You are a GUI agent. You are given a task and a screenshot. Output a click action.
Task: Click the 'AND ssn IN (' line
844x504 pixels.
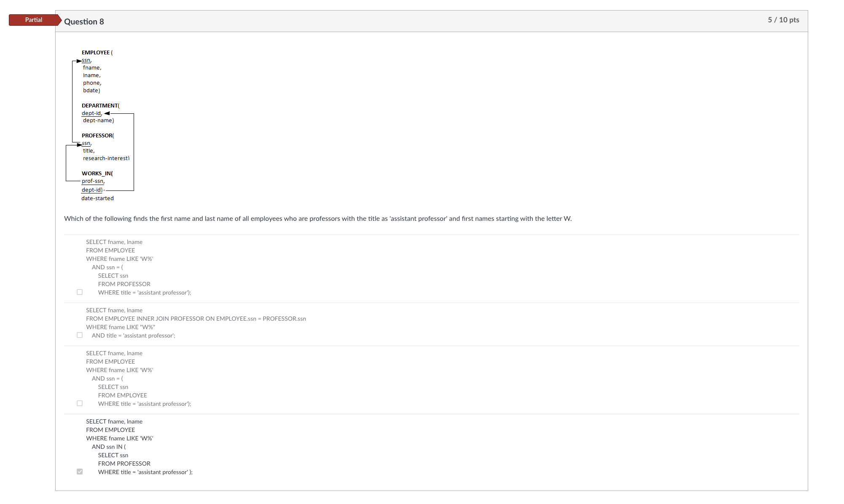point(109,447)
